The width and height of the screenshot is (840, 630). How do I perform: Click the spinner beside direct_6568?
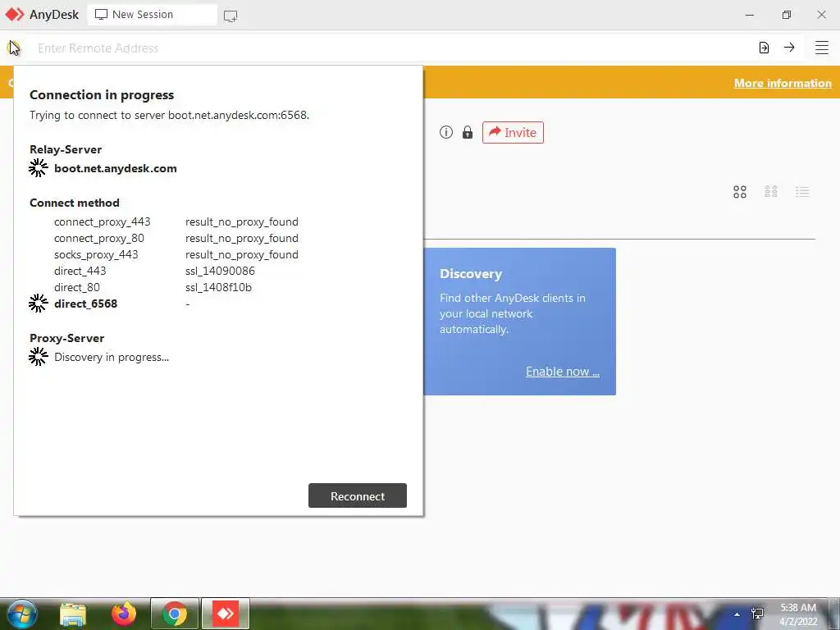[38, 304]
